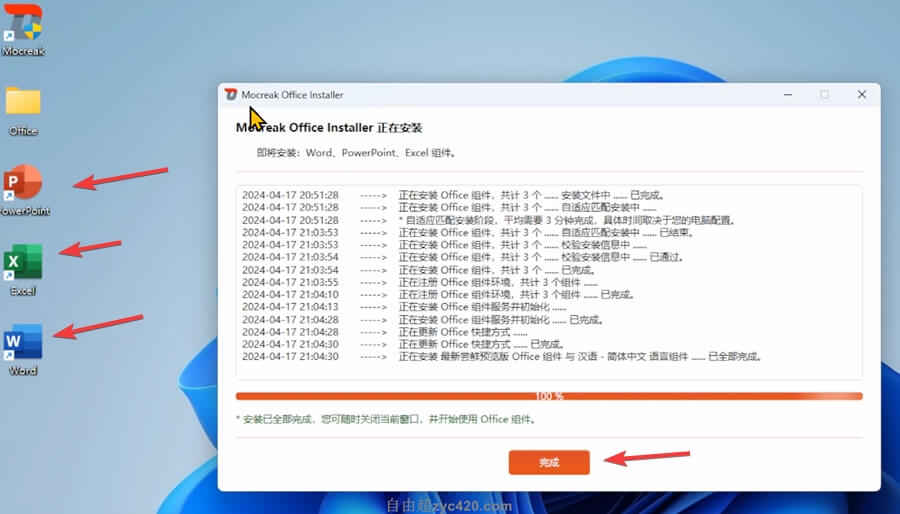Screen dimensions: 900x514
Task: Click the orange 完成 button
Action: click(549, 462)
